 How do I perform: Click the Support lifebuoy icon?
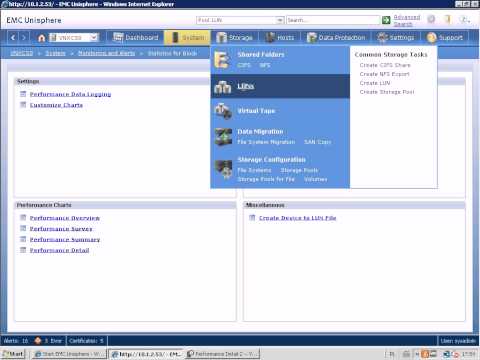click(431, 38)
